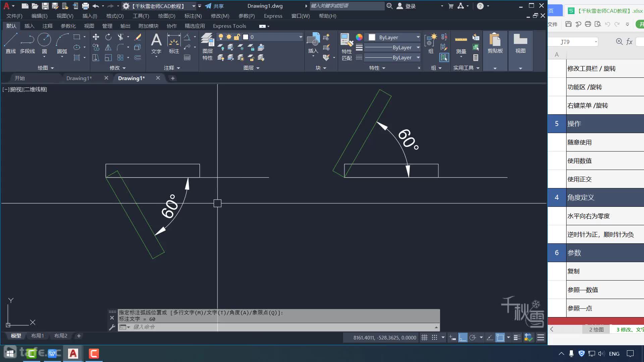
Task: Select the Offset tool
Action: 138,58
